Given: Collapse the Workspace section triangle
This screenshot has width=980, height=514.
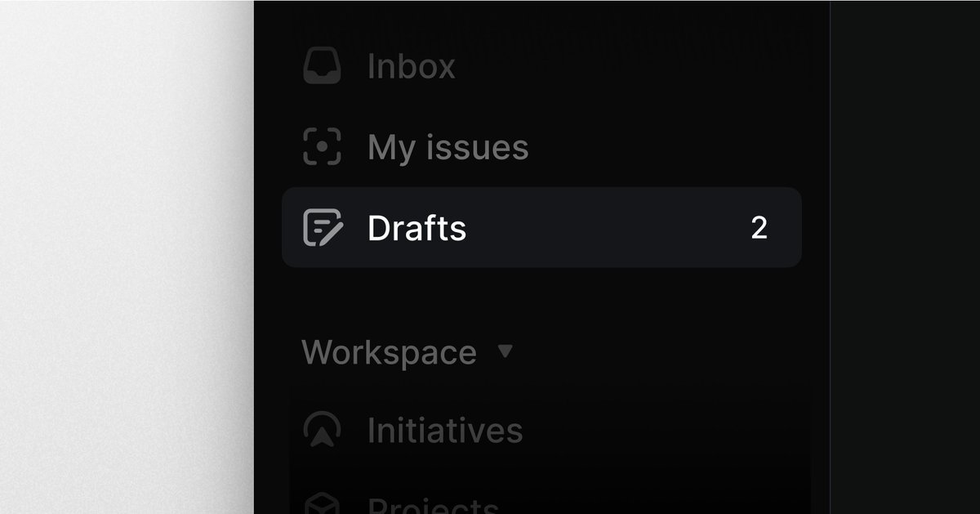Looking at the screenshot, I should [x=506, y=351].
